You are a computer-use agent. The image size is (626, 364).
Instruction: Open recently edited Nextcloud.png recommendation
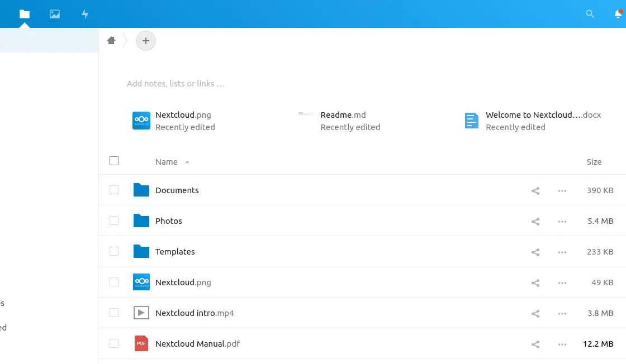pos(174,121)
